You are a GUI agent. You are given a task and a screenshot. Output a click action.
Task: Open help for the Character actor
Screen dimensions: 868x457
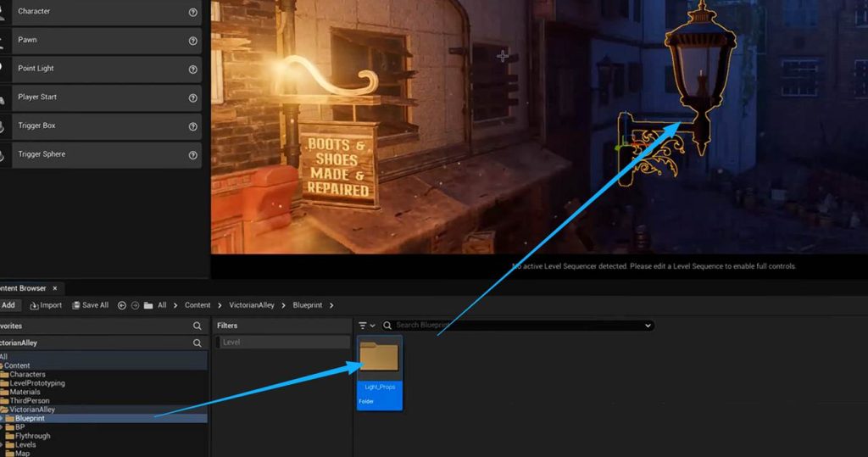(x=192, y=12)
